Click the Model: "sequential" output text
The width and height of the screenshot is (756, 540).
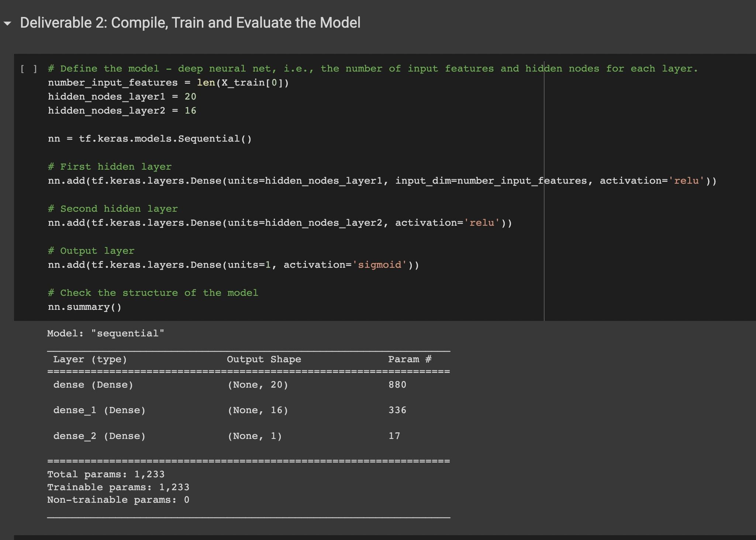click(x=106, y=333)
